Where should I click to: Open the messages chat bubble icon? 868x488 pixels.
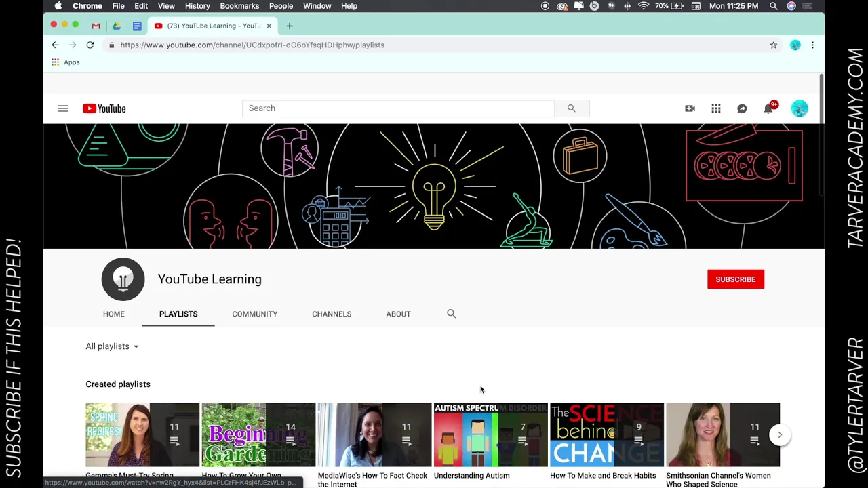pos(742,108)
